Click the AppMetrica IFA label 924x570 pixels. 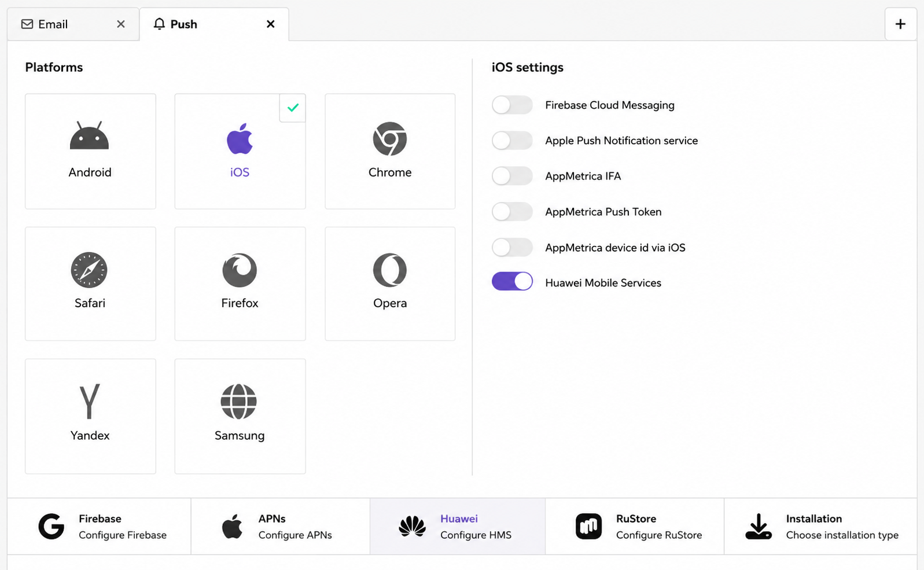pos(583,176)
